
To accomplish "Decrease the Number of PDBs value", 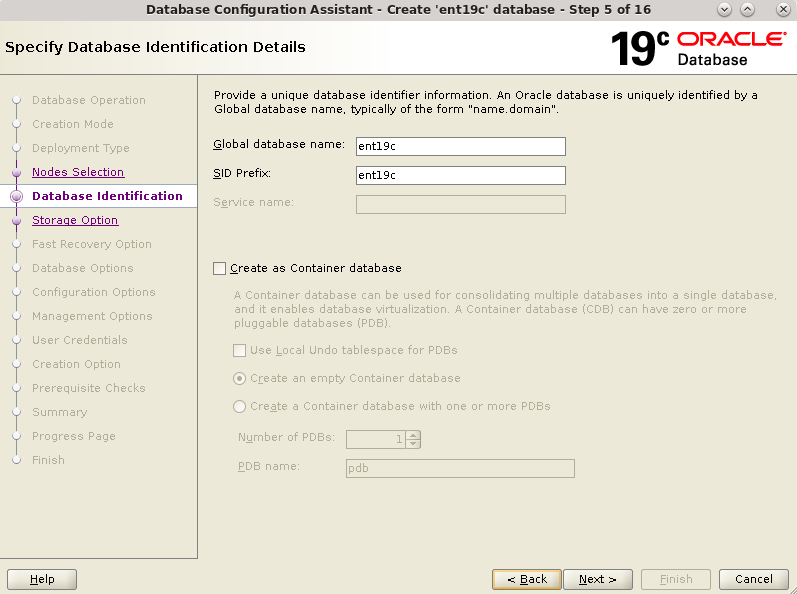I will click(x=413, y=444).
